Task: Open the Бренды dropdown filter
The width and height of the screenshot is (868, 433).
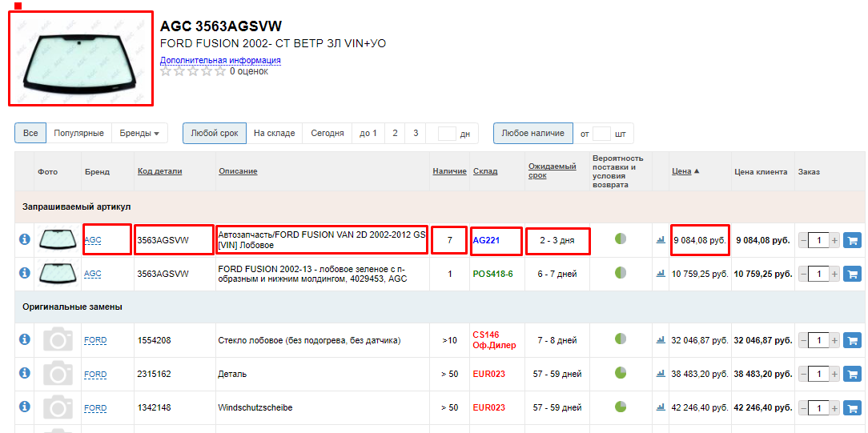Action: pyautogui.click(x=139, y=134)
